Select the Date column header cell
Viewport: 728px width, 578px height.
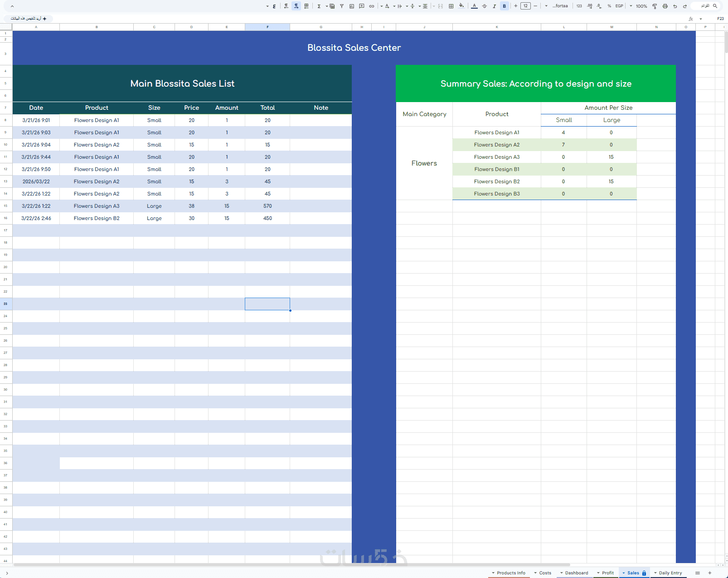click(x=36, y=108)
